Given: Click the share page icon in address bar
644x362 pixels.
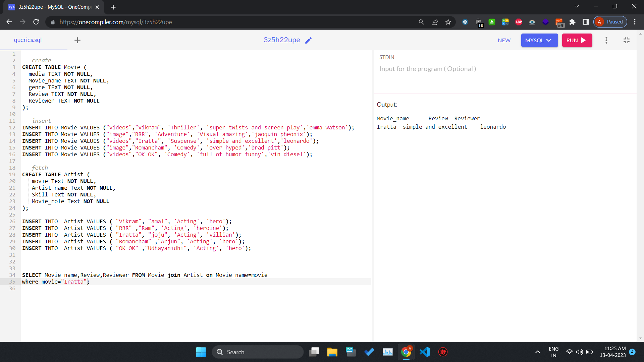Looking at the screenshot, I should (435, 22).
